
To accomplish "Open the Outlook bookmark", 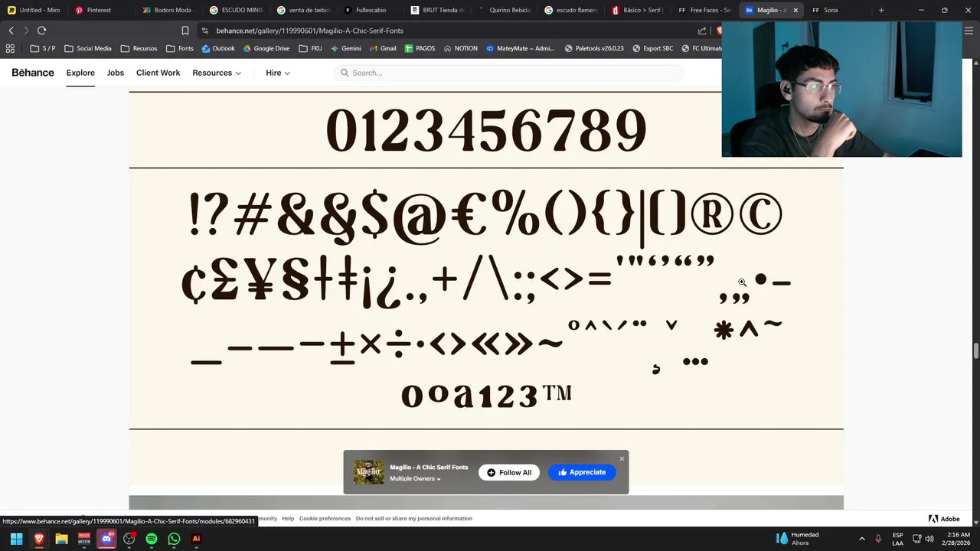I will tap(218, 48).
